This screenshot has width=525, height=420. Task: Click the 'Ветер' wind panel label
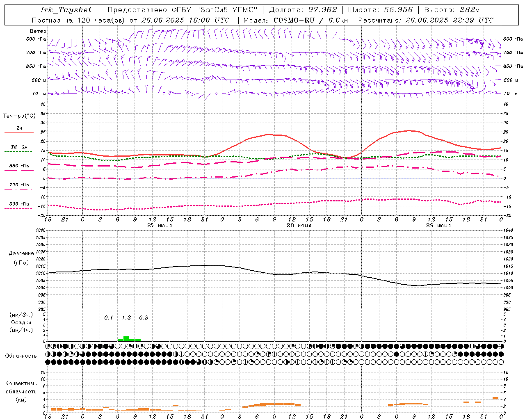[x=38, y=31]
